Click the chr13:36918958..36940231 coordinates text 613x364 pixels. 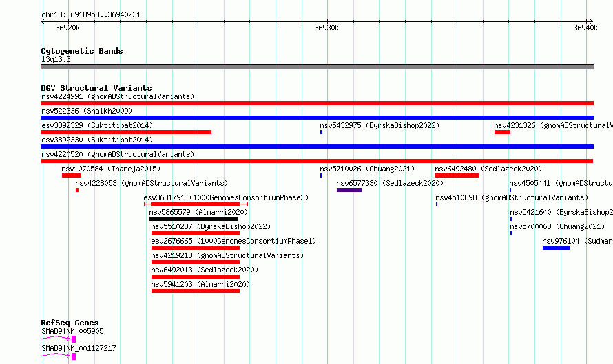click(x=91, y=15)
